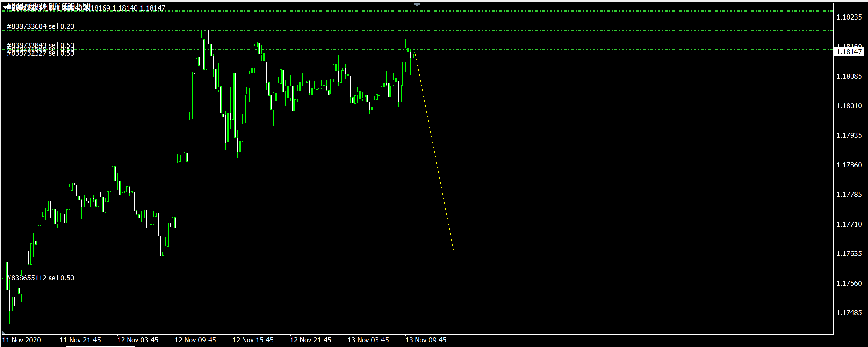The width and height of the screenshot is (868, 347).
Task: Click the #838733843 sell 0.50 order label
Action: (41, 44)
